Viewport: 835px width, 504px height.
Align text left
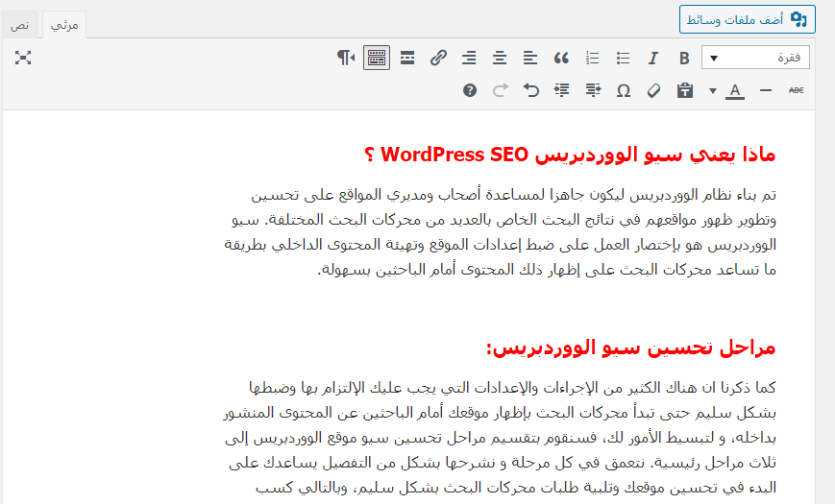[x=530, y=58]
